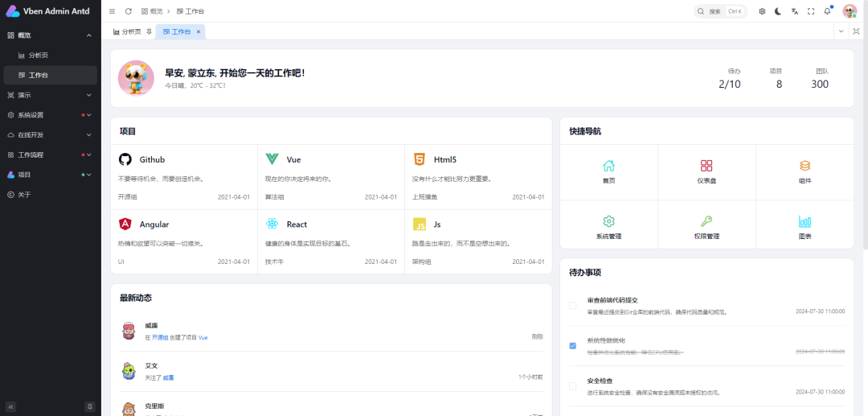The image size is (868, 416).
Task: Switch to the 分析页 tab
Action: (127, 31)
